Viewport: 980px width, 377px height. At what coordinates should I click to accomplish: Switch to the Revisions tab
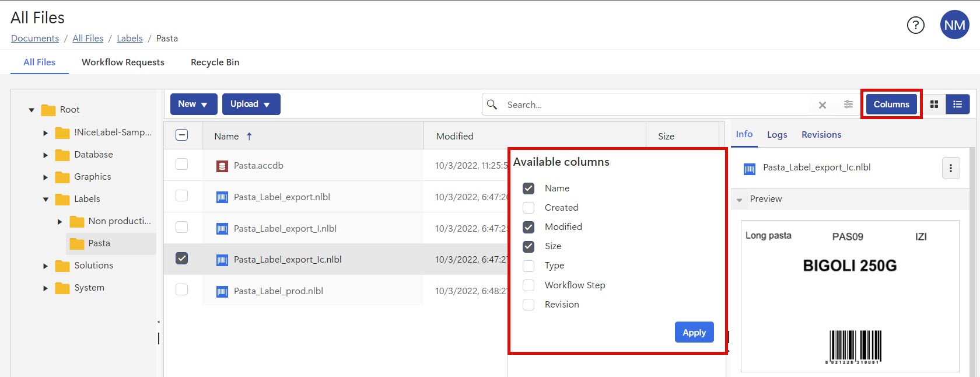pos(821,135)
